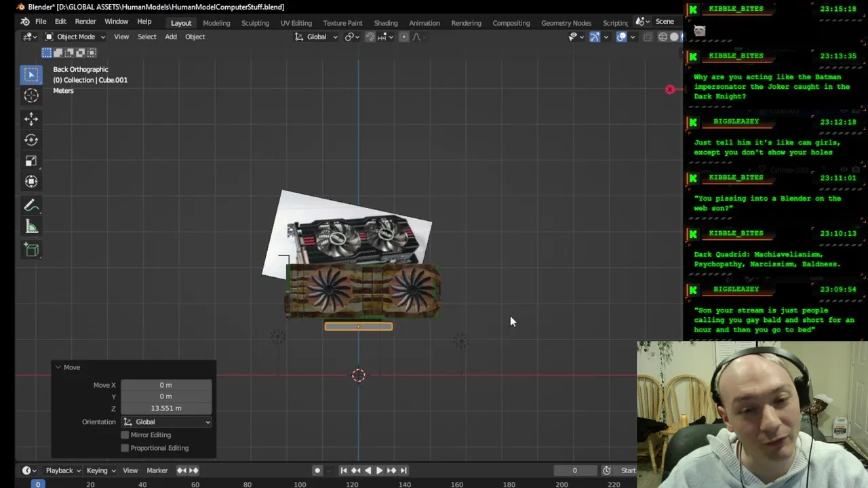
Task: Choose the Intersect selection mode icon
Action: coord(92,52)
